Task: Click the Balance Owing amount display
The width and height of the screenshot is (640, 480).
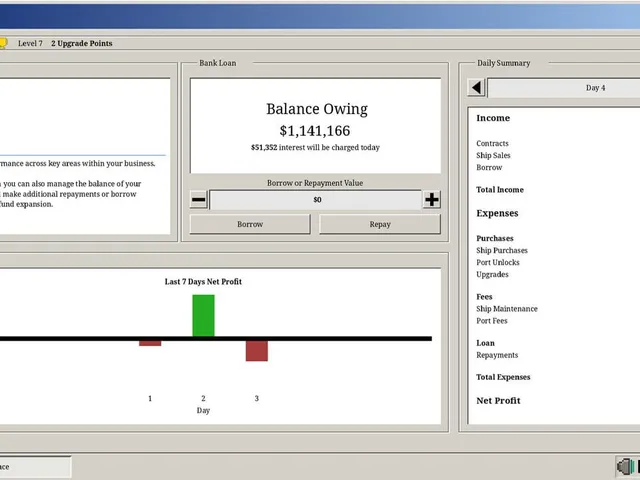Action: [x=315, y=131]
